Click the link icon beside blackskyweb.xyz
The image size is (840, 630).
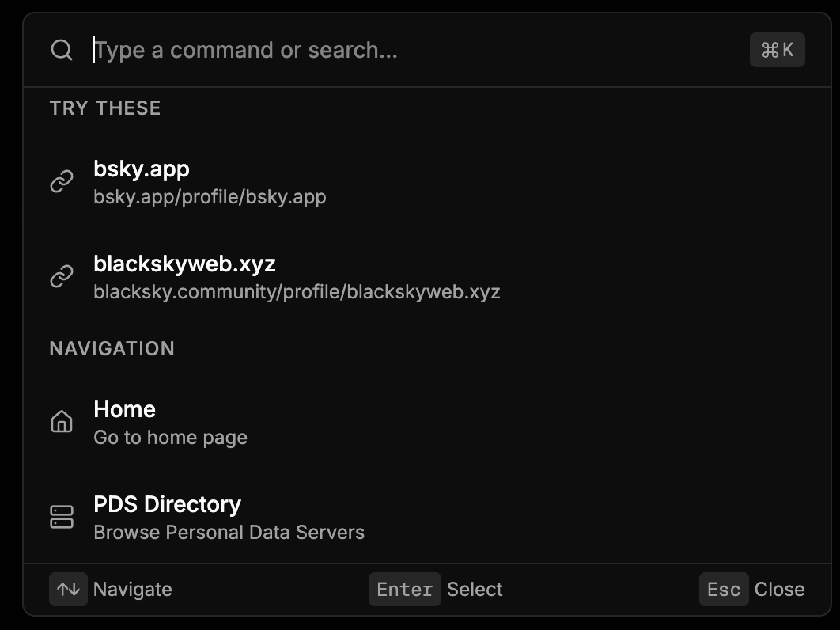tap(62, 276)
